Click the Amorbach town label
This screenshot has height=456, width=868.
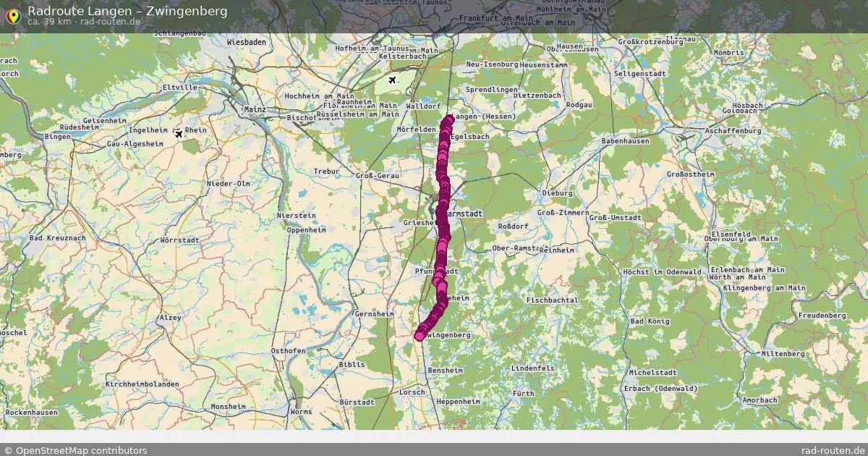coord(759,400)
